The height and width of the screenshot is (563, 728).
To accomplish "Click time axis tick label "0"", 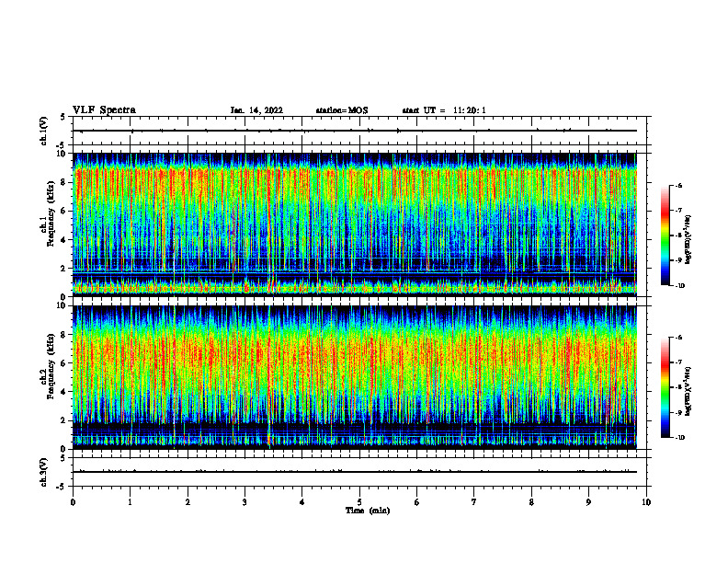I will tap(73, 502).
